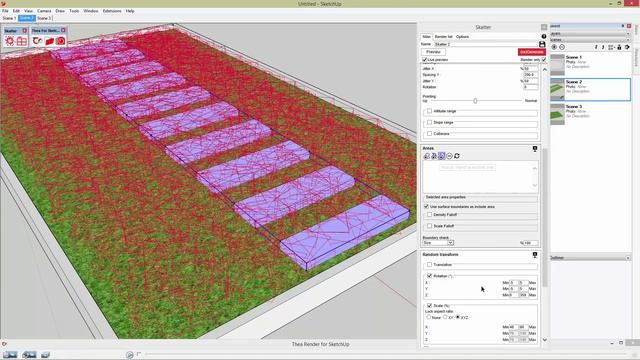Select the XY lock aspect ratio radio
This screenshot has width=640, height=360.
click(x=445, y=317)
